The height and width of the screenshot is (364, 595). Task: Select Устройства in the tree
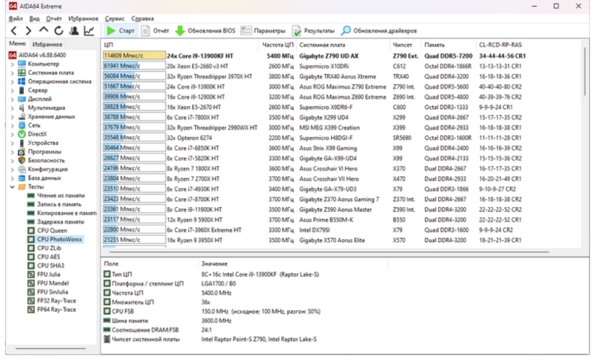pos(38,143)
